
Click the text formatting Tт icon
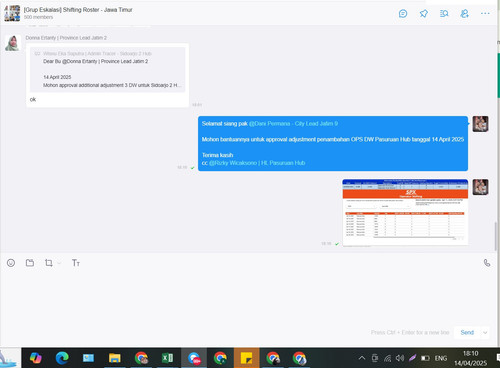[x=76, y=263]
